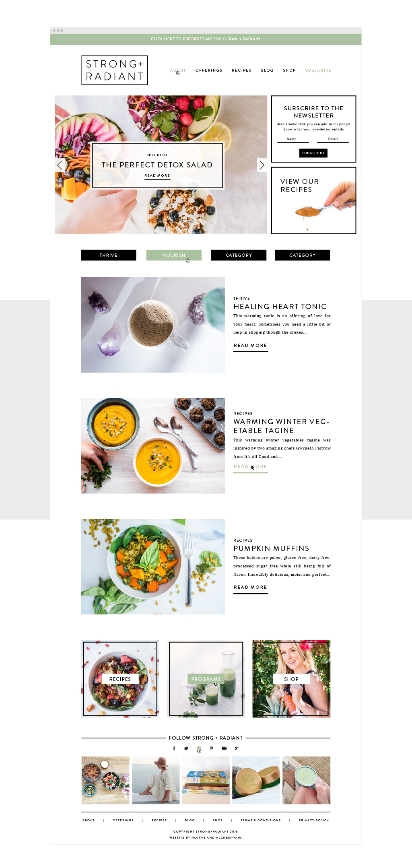412x868 pixels.
Task: Click the preorder book announcement bar
Action: coord(206,39)
